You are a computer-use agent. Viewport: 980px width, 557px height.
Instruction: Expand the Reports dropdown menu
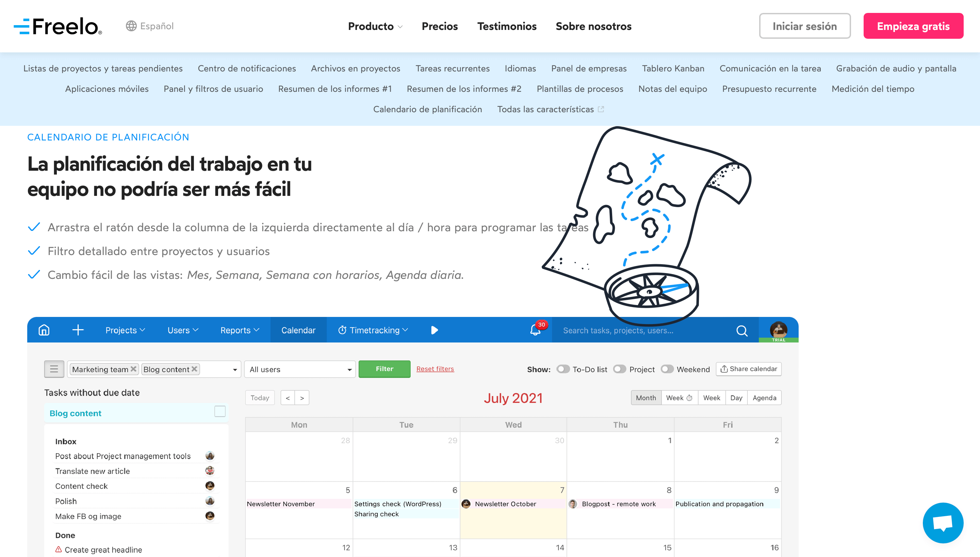[238, 330]
